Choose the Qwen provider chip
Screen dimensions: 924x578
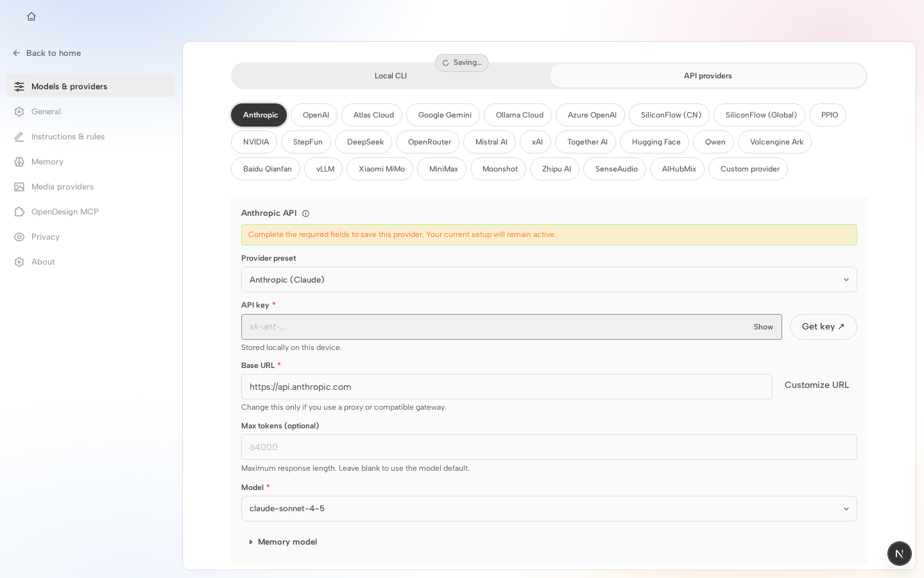point(714,142)
